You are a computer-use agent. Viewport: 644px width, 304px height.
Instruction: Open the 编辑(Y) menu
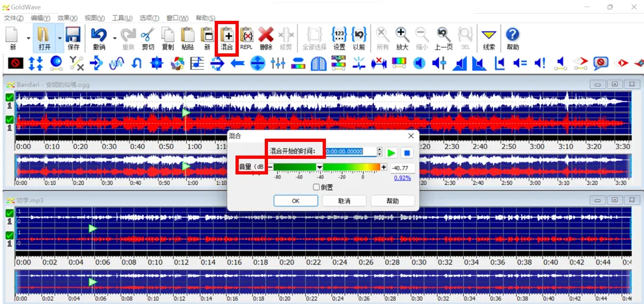coord(40,18)
